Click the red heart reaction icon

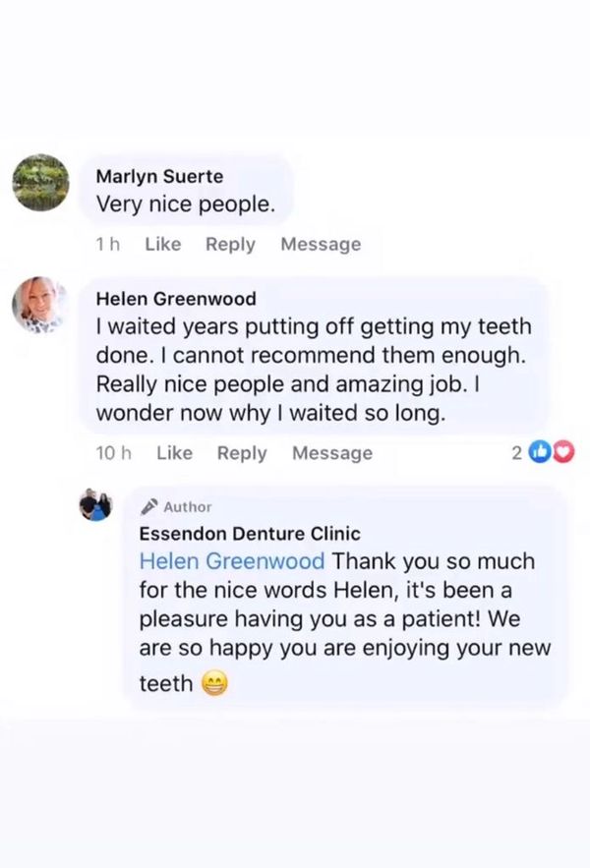pyautogui.click(x=562, y=452)
